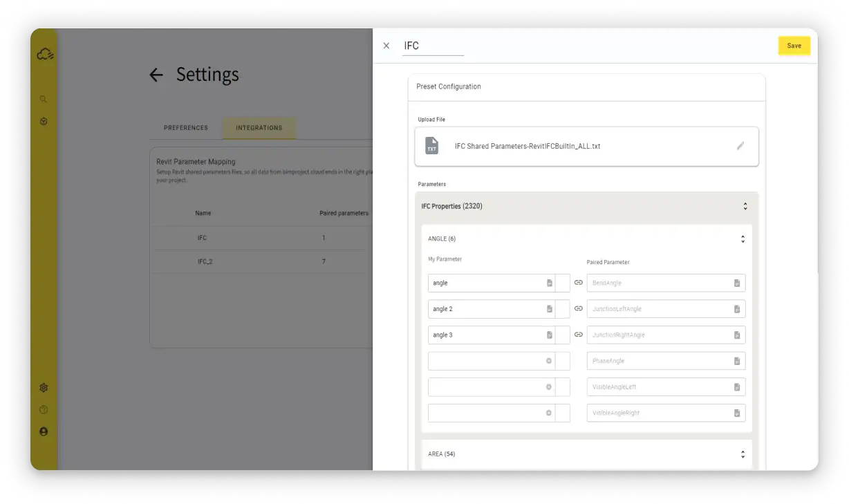Screen dimensions: 849x504
Task: Select the Integrations tab
Action: 259,128
